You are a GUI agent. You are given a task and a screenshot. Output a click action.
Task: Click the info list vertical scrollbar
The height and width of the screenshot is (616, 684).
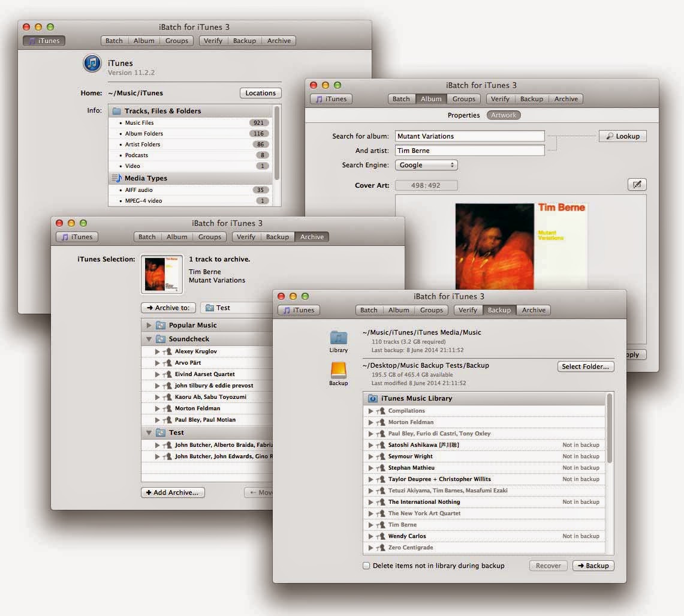pyautogui.click(x=276, y=144)
